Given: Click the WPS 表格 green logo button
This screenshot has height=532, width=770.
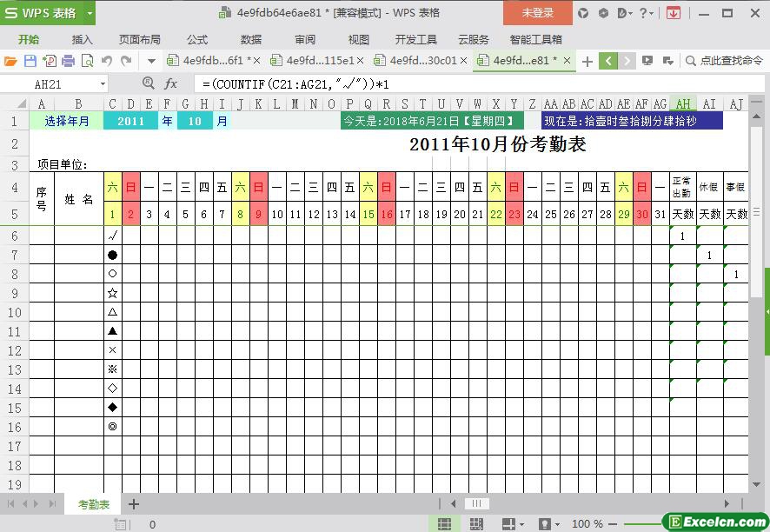Looking at the screenshot, I should (x=42, y=13).
